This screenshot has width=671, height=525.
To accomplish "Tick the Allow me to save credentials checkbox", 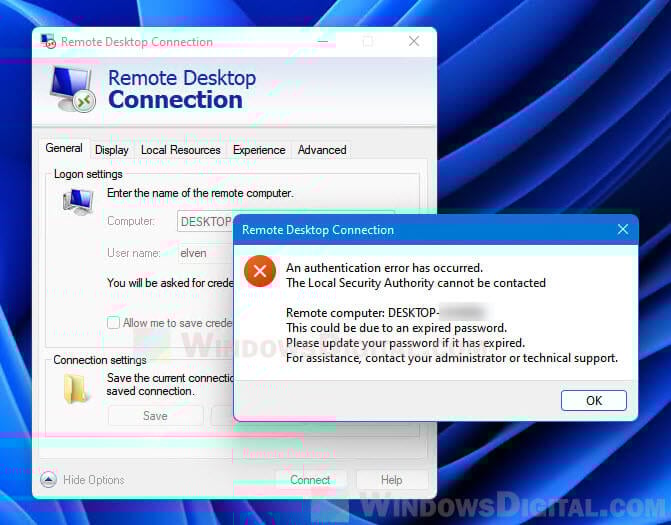I will tap(113, 323).
